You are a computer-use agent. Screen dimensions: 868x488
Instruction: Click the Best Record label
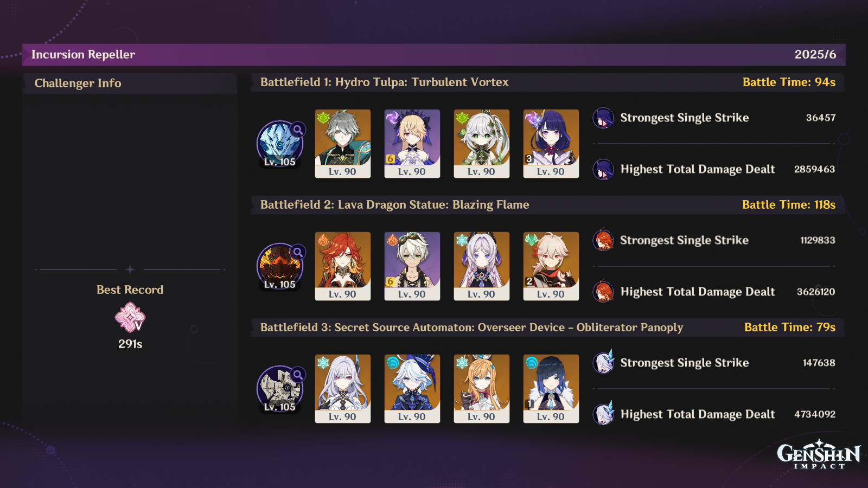(x=130, y=290)
